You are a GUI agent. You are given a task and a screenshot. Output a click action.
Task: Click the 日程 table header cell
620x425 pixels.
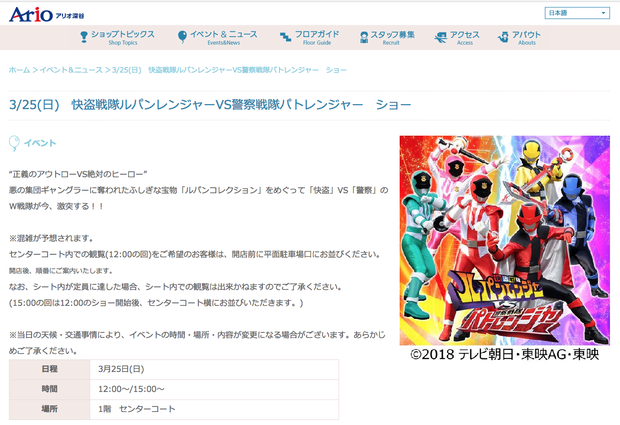(x=49, y=369)
